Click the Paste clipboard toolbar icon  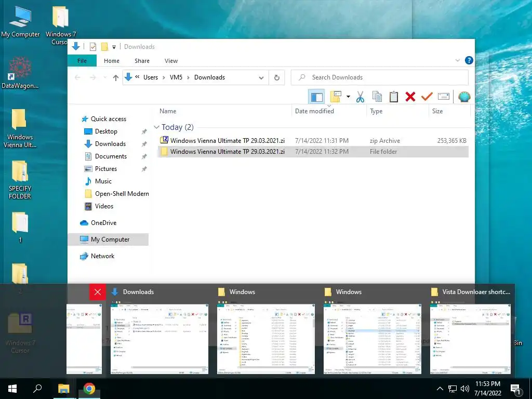[394, 97]
